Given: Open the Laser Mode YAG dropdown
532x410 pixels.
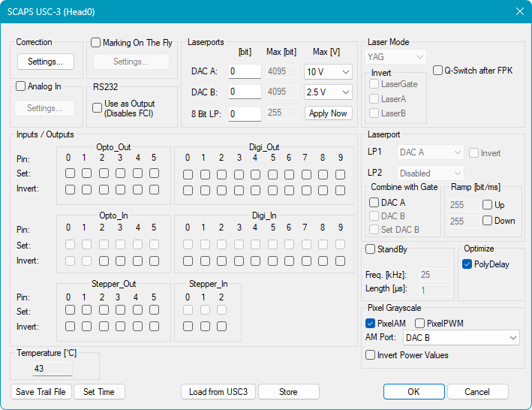Looking at the screenshot, I should 395,56.
